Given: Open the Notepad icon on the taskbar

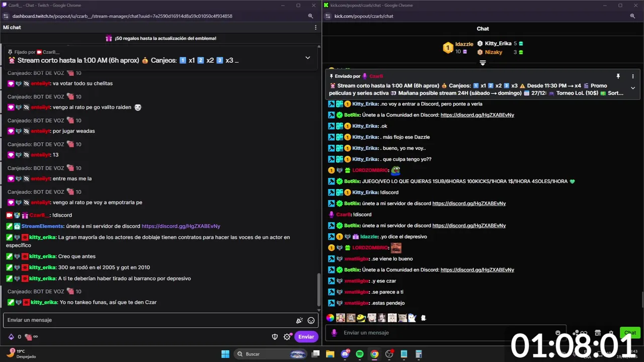Looking at the screenshot, I should pyautogui.click(x=404, y=354).
